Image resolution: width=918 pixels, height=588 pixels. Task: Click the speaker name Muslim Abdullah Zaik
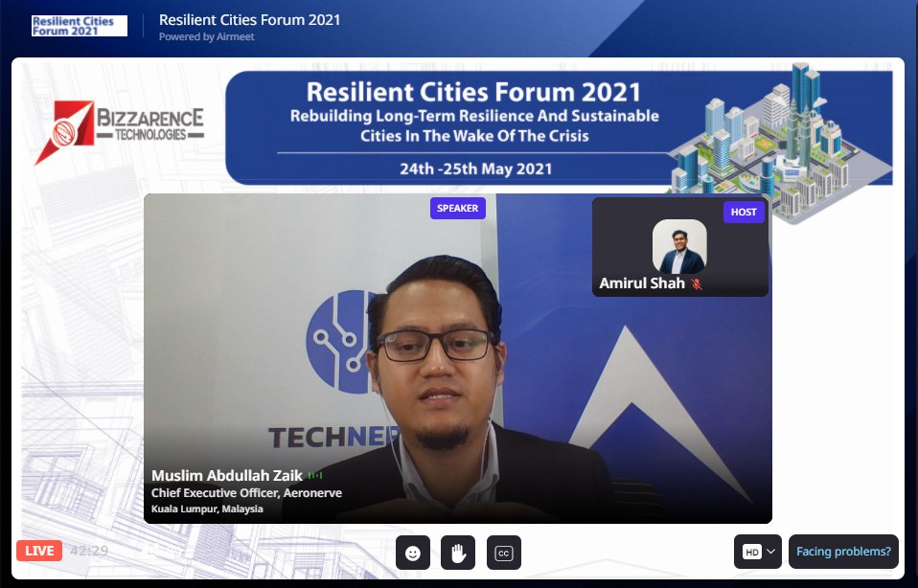point(227,475)
